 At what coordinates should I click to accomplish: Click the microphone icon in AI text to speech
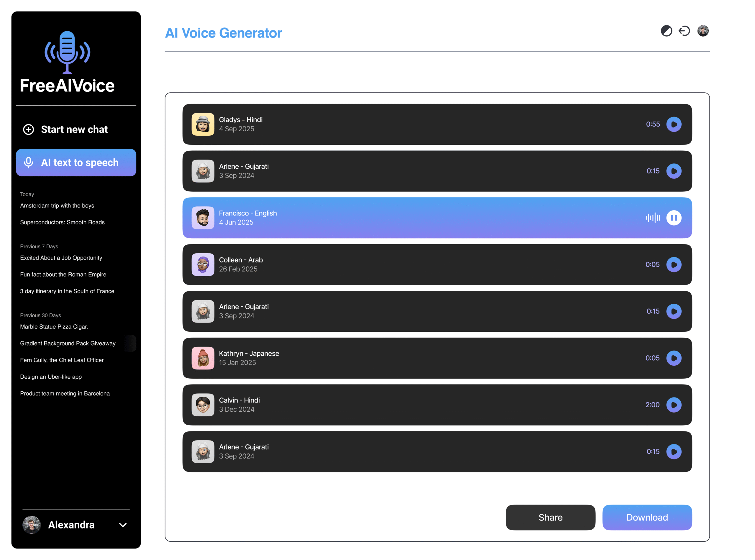pos(29,163)
